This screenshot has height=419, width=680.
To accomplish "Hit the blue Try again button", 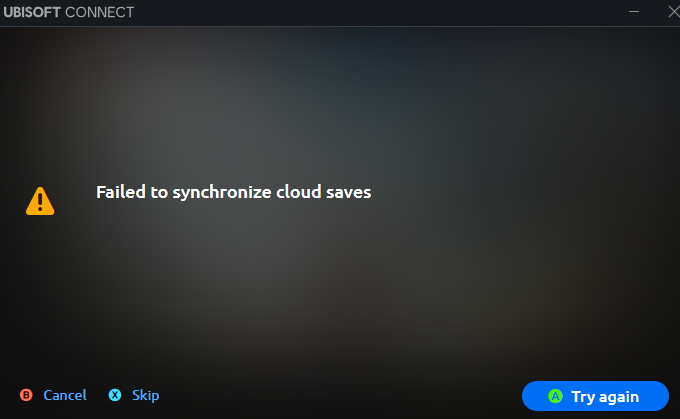I will coord(595,396).
